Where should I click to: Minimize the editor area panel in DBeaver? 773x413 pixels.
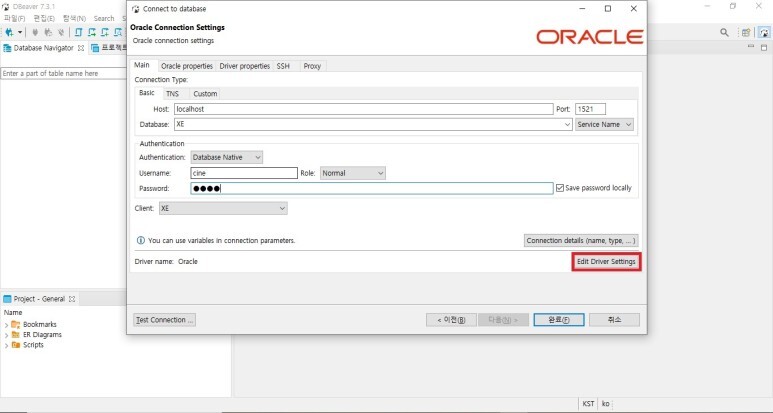pos(751,47)
